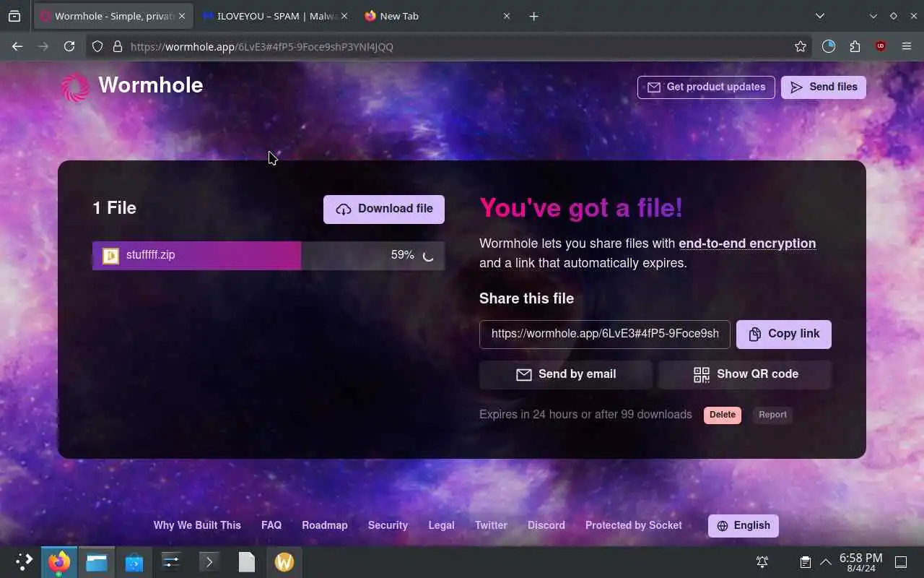Open the Discover store taskbar icon
The width and height of the screenshot is (924, 578).
[134, 562]
